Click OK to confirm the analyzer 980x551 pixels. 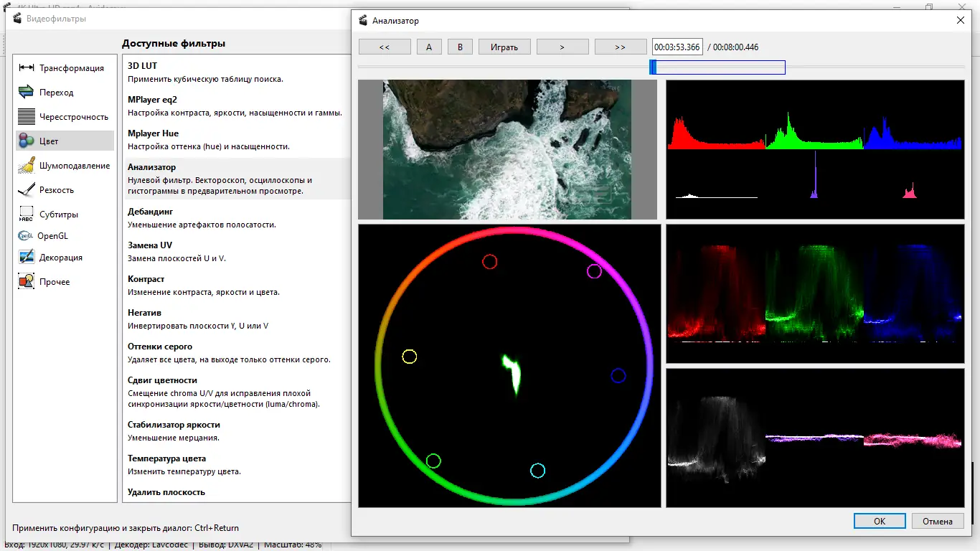[880, 522]
